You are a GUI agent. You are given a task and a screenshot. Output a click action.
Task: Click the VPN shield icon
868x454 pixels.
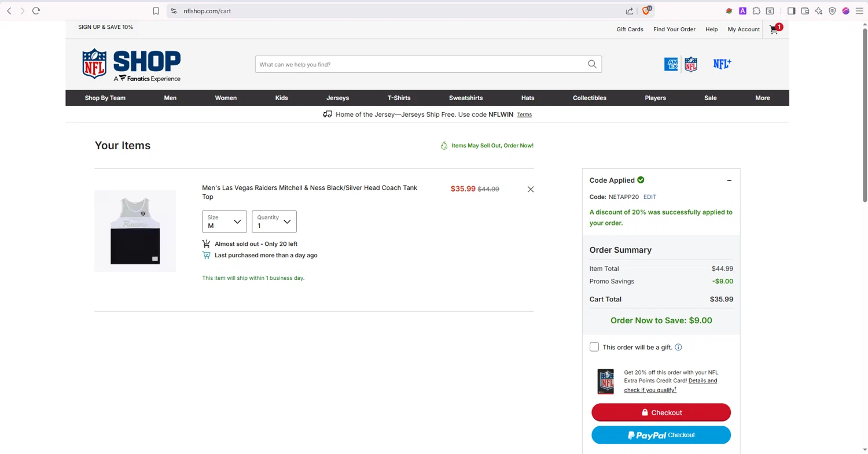[832, 11]
